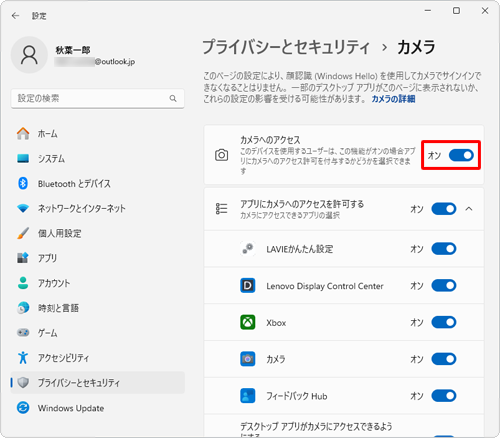Click the network Wi-Fi icon
Viewport: 500px width, 438px height.
coord(23,208)
